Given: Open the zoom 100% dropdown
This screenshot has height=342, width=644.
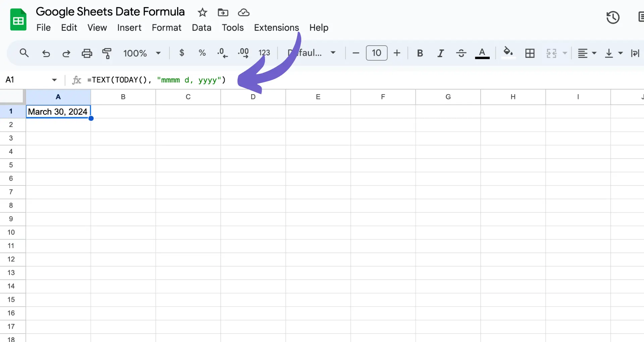Looking at the screenshot, I should [142, 53].
